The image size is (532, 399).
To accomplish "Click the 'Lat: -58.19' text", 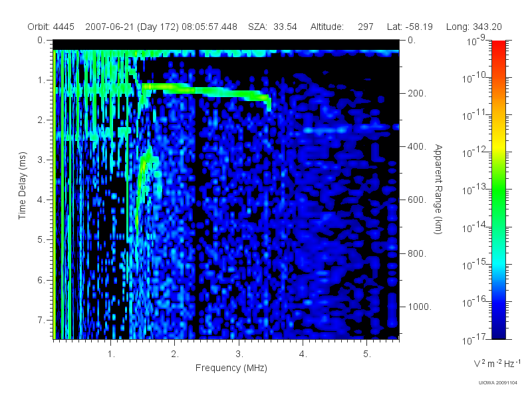I will tap(410, 27).
